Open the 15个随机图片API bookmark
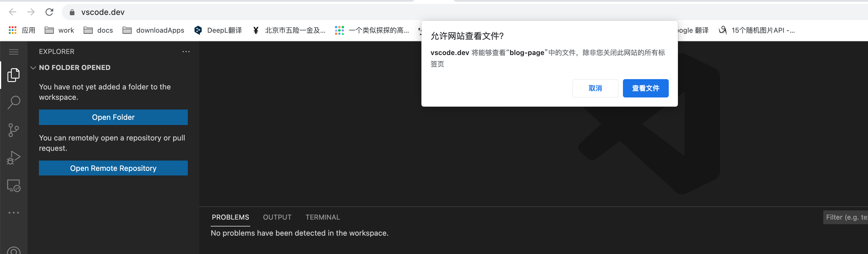 (x=756, y=30)
